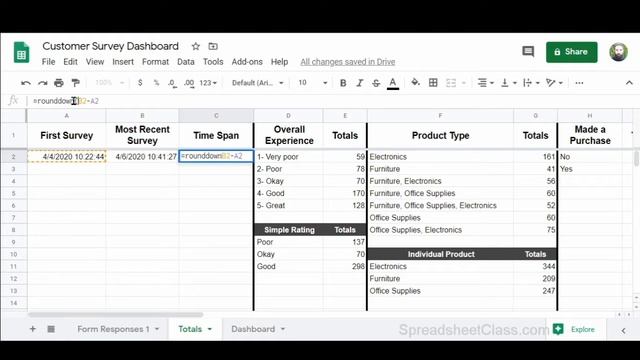This screenshot has height=360, width=640.
Task: Open the Add-ons menu
Action: (x=247, y=62)
